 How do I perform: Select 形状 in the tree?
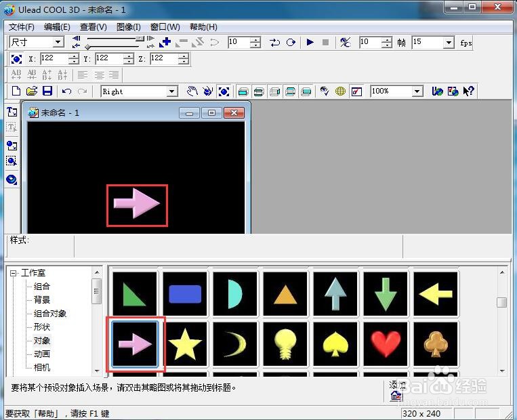(x=42, y=327)
